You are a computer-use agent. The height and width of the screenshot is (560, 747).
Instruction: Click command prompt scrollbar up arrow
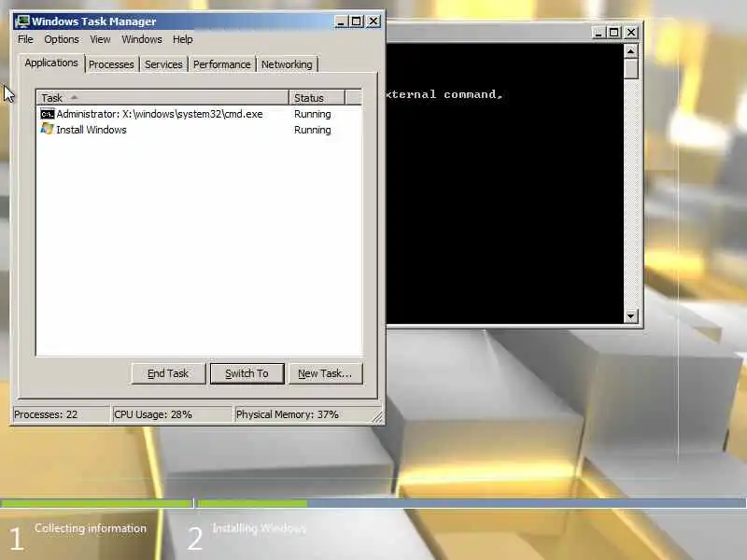(631, 50)
